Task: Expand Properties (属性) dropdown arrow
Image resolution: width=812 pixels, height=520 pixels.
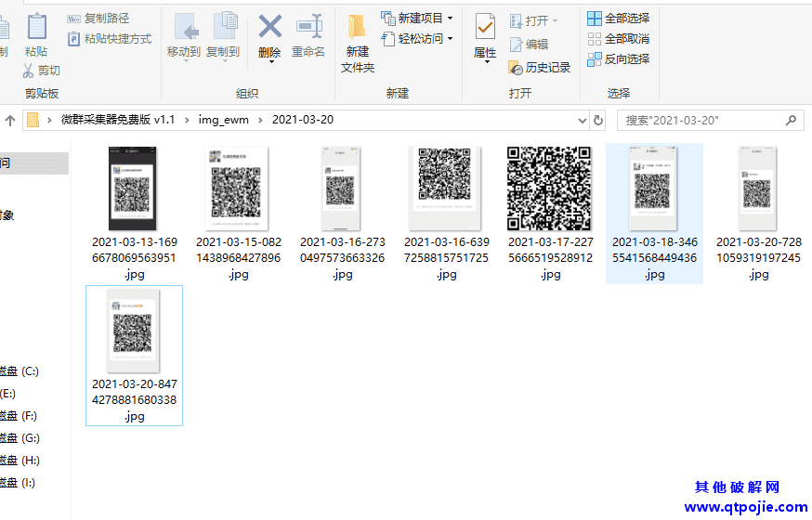Action: [x=486, y=61]
